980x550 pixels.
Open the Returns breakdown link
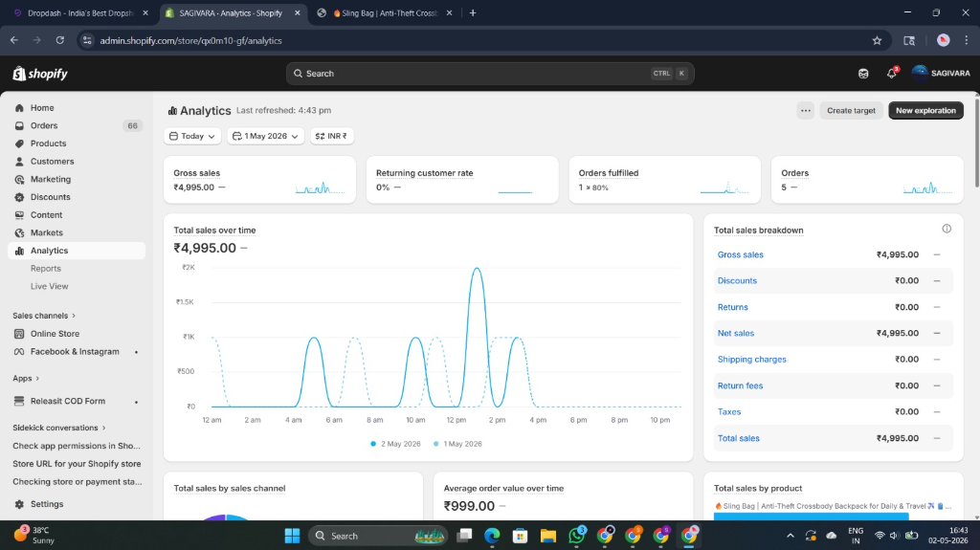pos(732,307)
